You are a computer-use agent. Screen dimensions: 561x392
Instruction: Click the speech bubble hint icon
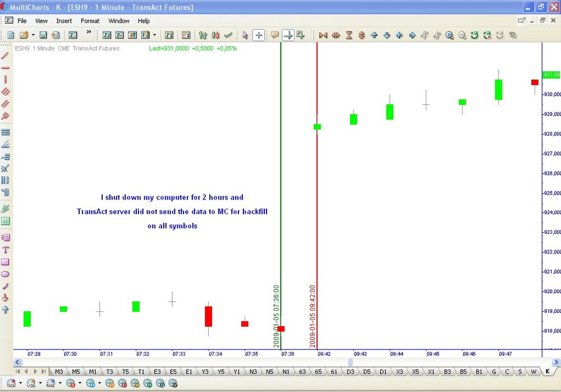(275, 35)
